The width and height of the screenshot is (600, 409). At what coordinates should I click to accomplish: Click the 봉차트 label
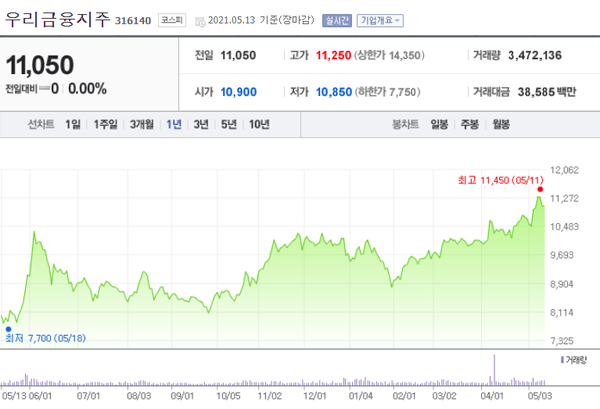[x=405, y=124]
